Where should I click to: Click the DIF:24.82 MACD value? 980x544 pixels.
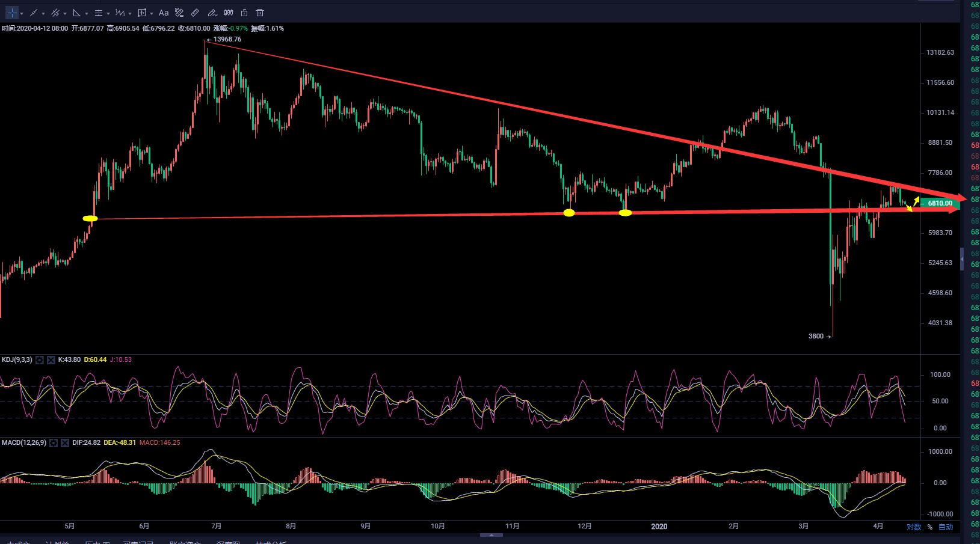(x=86, y=443)
